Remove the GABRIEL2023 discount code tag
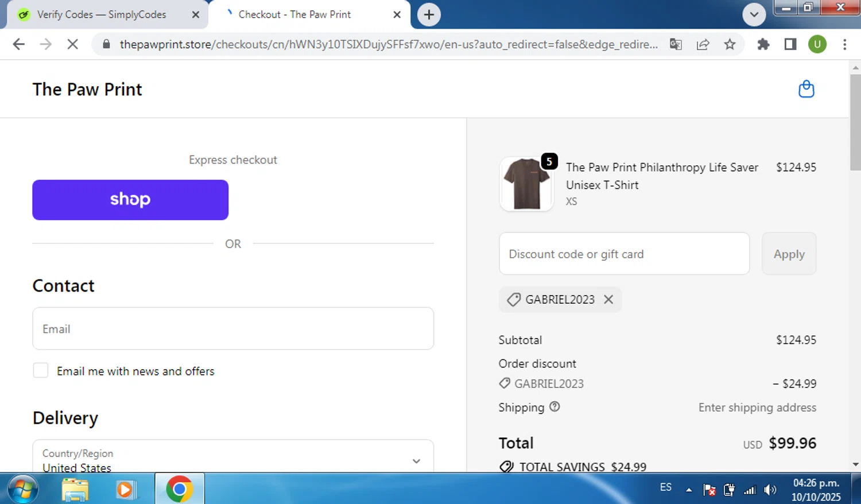Image resolution: width=861 pixels, height=504 pixels. pos(608,299)
